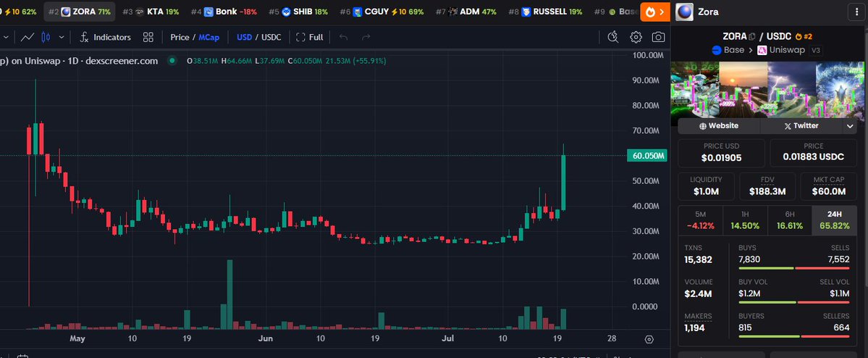The height and width of the screenshot is (358, 868).
Task: Open the chart layout grid icon
Action: coord(148,37)
